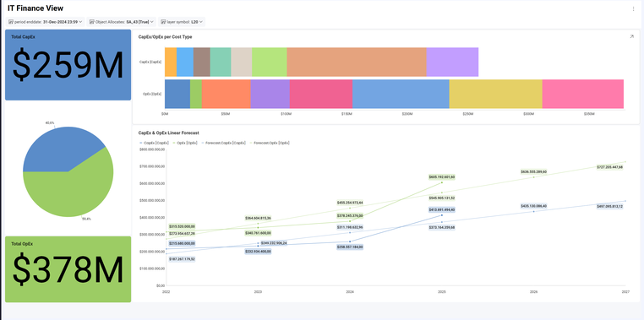Click the $232.934.400,00 data label
The height and width of the screenshot is (320, 644).
pyautogui.click(x=258, y=252)
